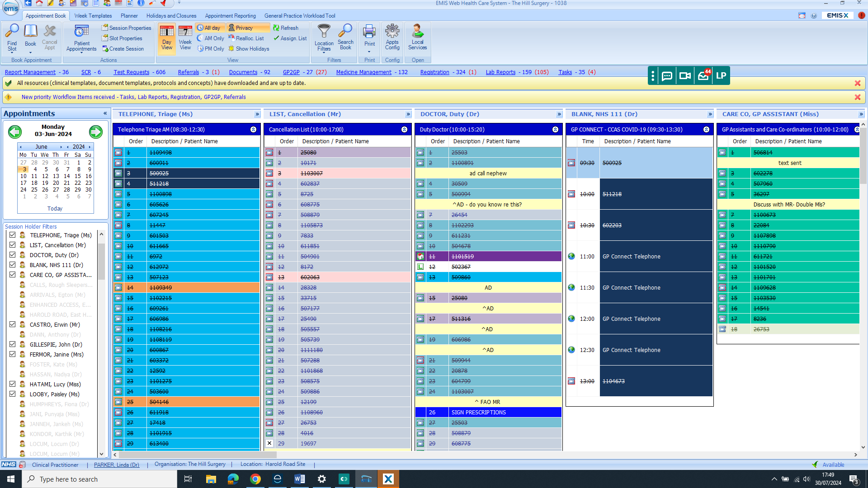Go to previous day with green left arrow
This screenshot has height=488, width=868.
coord(15,131)
